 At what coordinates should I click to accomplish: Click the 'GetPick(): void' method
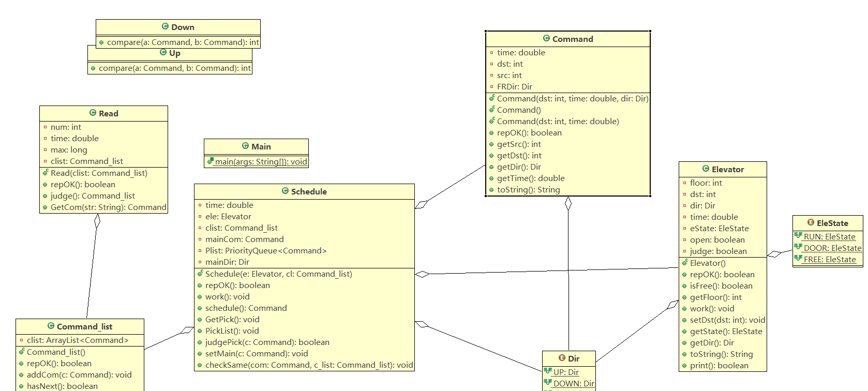pos(232,319)
